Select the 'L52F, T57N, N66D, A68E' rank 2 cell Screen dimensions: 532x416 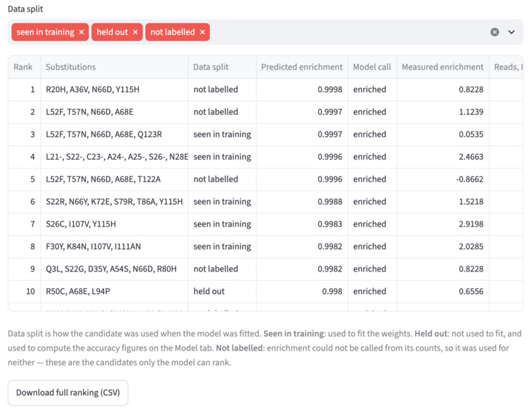pyautogui.click(x=115, y=112)
